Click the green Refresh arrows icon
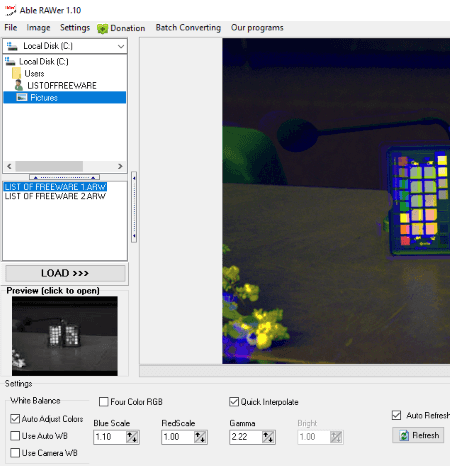This screenshot has height=466, width=450. [404, 436]
